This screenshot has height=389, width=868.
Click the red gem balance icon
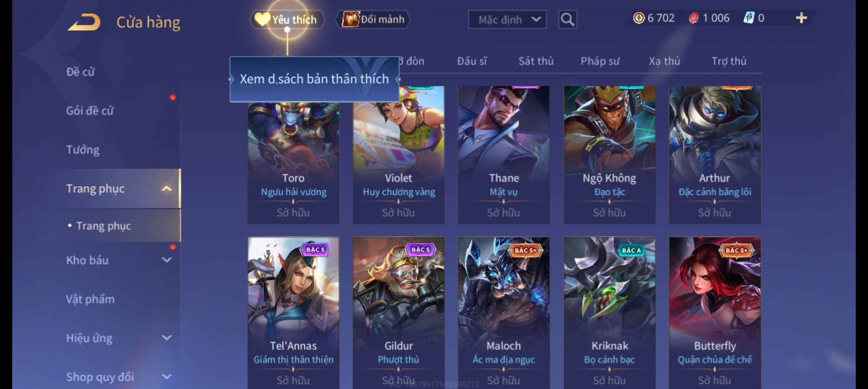coord(694,18)
